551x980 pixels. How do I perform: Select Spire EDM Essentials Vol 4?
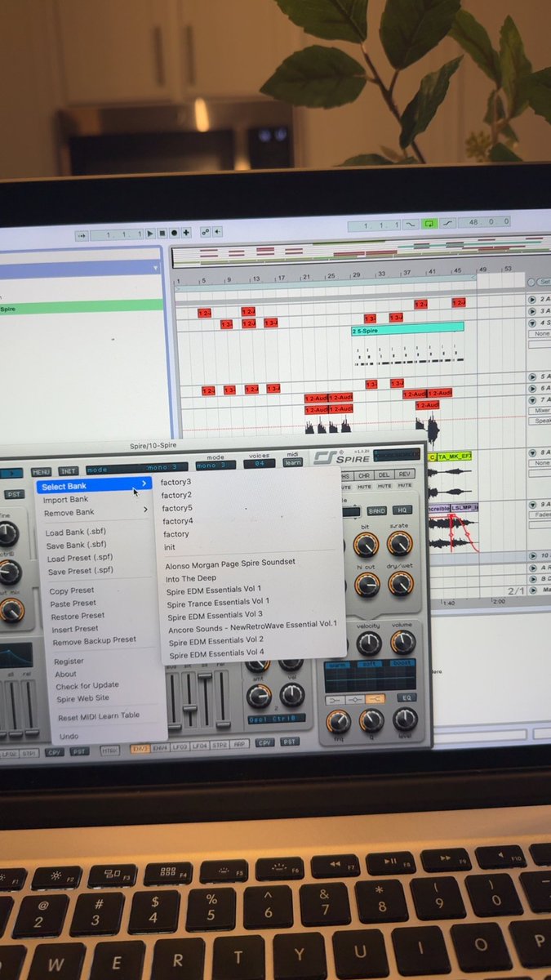pos(217,652)
